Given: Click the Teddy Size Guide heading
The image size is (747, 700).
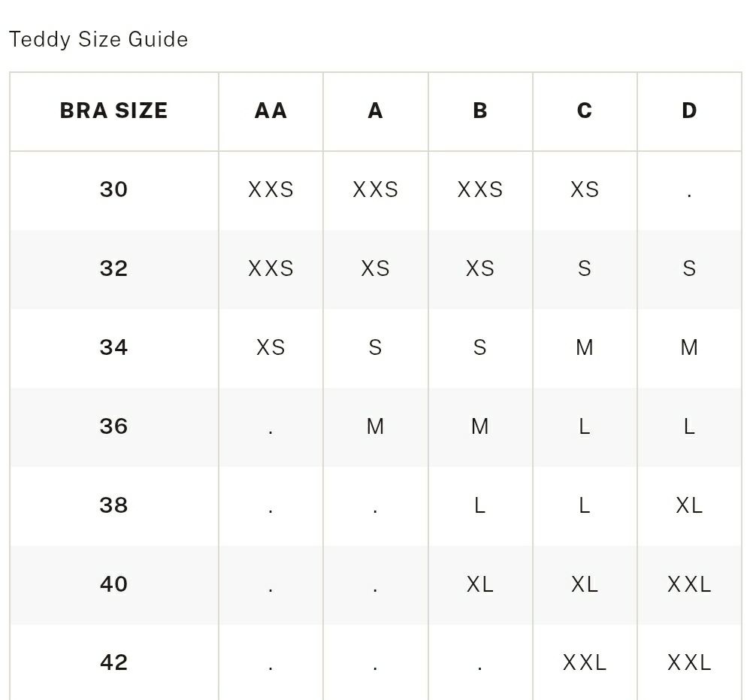Looking at the screenshot, I should (98, 40).
